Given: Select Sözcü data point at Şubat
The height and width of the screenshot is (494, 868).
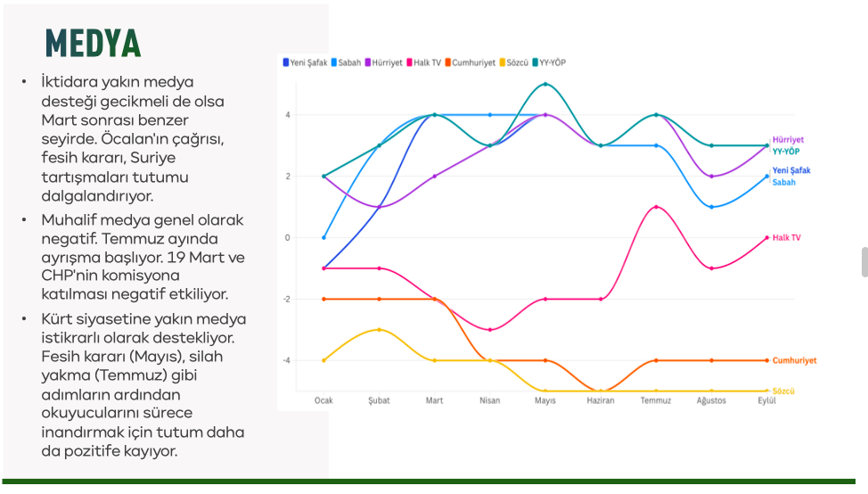Looking at the screenshot, I should click(x=379, y=330).
